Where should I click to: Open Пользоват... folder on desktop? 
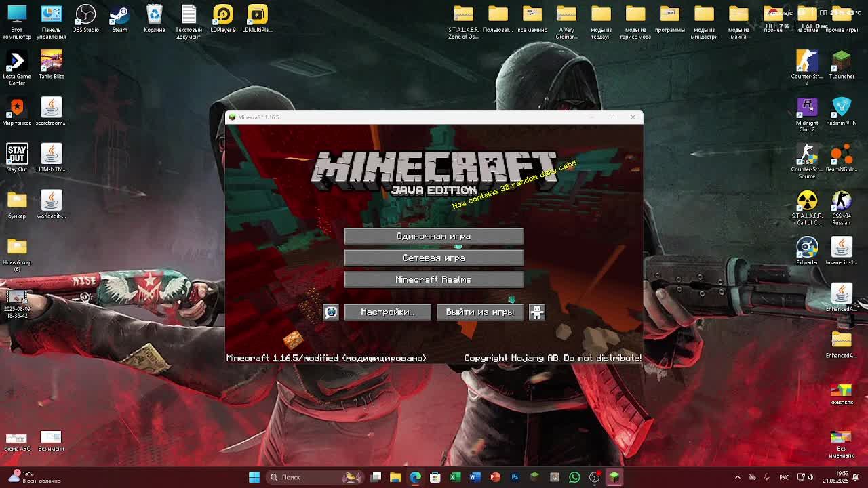point(498,18)
